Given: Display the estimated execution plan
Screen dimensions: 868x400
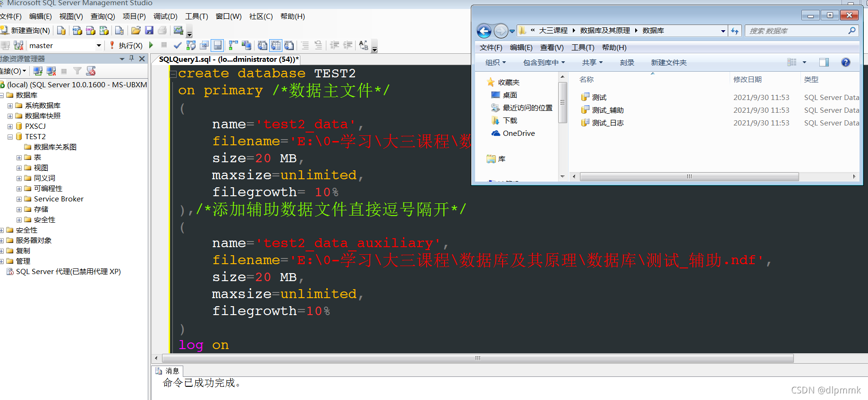Looking at the screenshot, I should pos(191,45).
